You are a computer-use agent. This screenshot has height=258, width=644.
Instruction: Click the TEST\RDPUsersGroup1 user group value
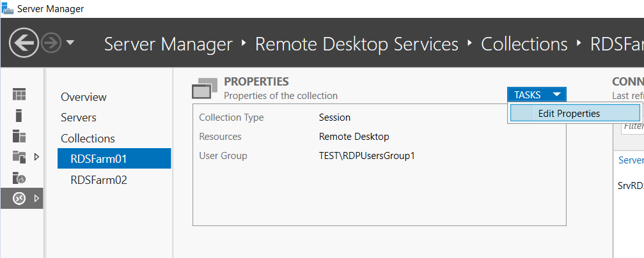pos(367,156)
